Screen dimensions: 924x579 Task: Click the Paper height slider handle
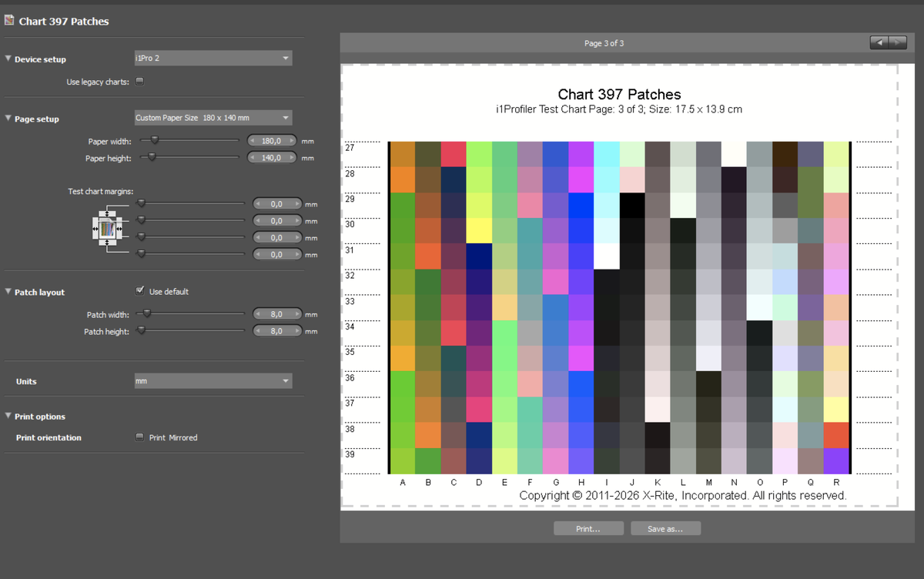(152, 157)
